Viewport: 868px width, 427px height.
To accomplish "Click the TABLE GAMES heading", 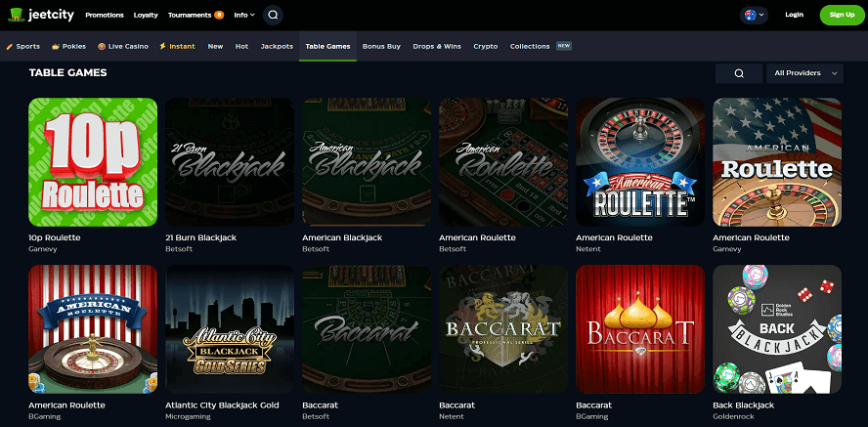I will [68, 72].
